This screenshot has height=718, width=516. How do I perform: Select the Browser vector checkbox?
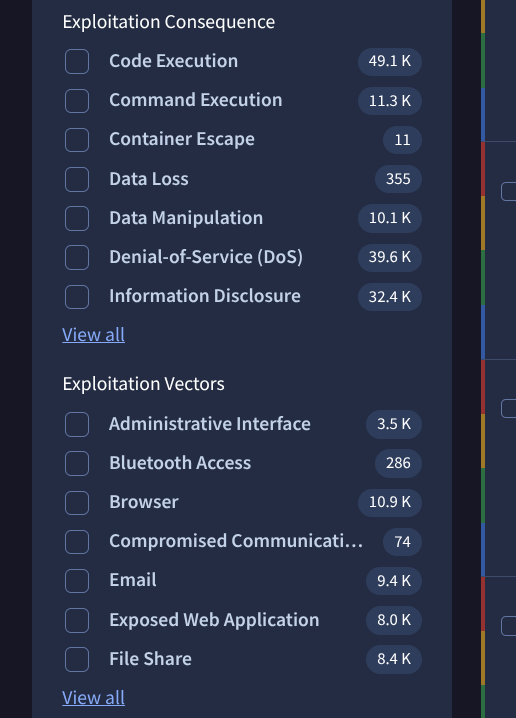click(77, 502)
